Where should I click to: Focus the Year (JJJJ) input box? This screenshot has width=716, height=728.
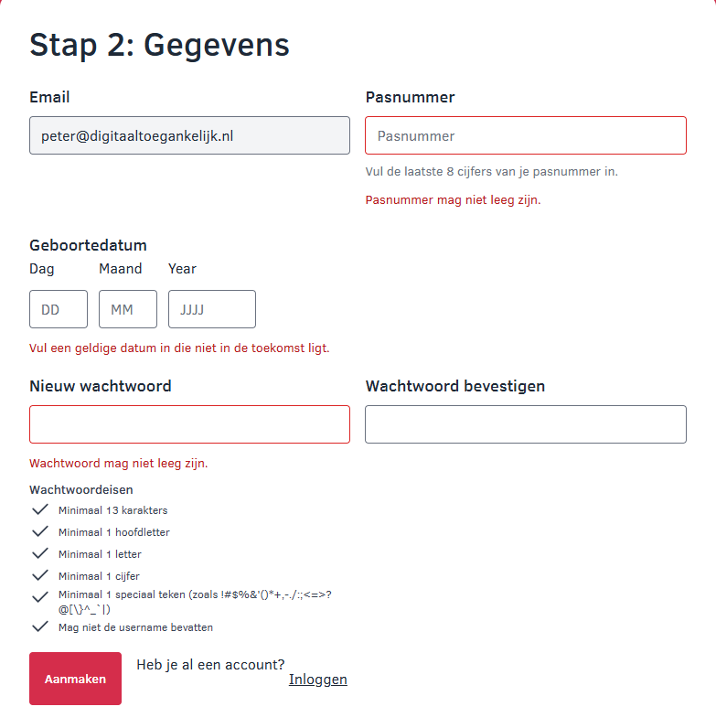[x=212, y=309]
